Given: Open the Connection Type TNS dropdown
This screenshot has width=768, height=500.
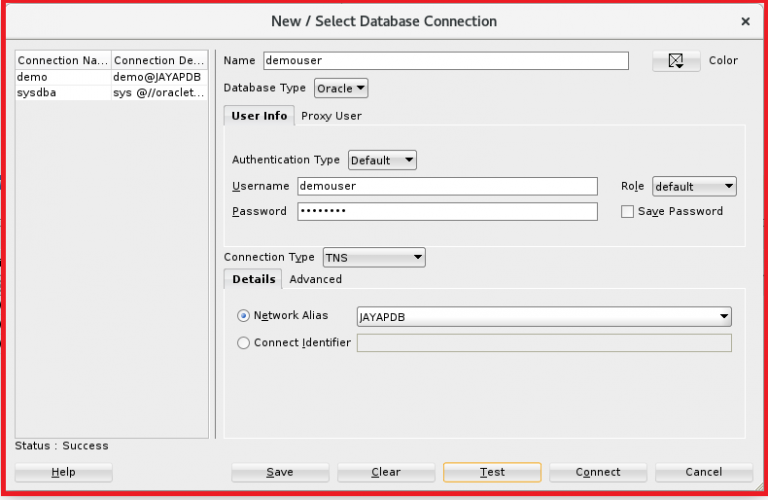Looking at the screenshot, I should (374, 258).
